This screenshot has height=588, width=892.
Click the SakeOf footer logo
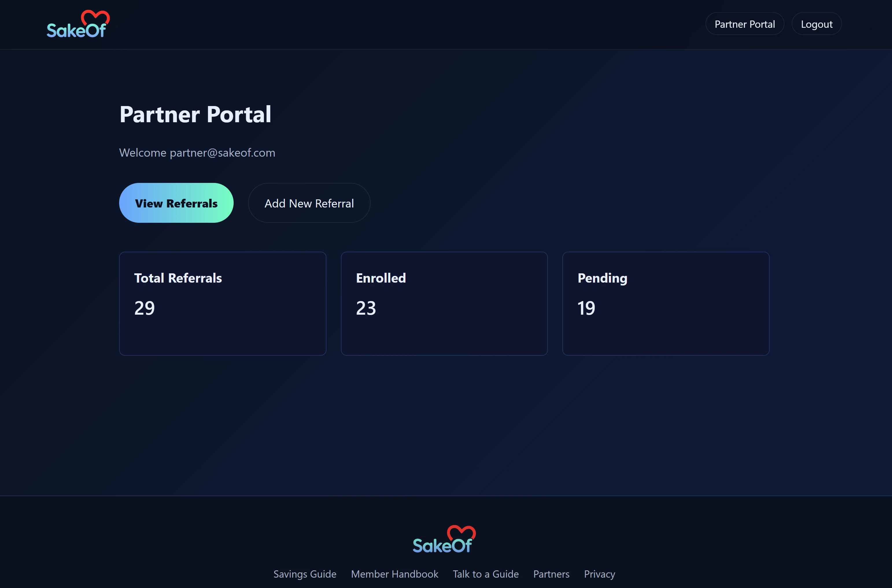click(444, 540)
